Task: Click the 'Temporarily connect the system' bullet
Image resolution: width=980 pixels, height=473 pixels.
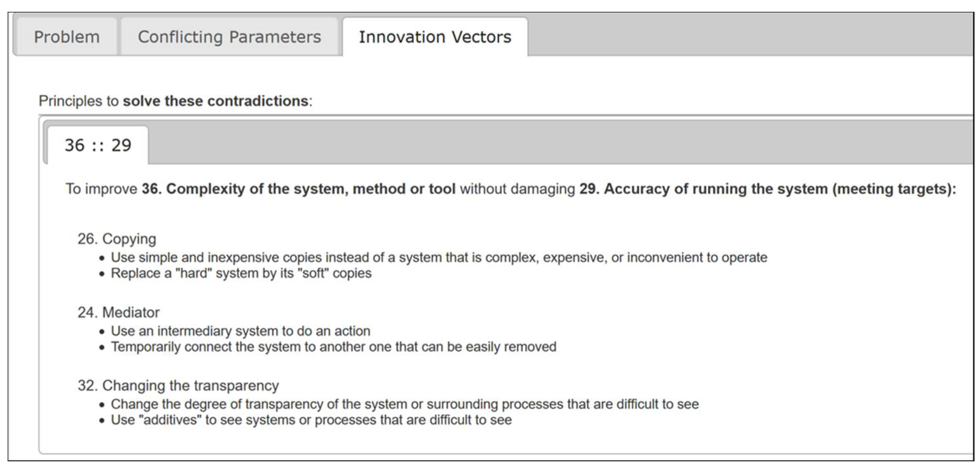Action: click(333, 347)
